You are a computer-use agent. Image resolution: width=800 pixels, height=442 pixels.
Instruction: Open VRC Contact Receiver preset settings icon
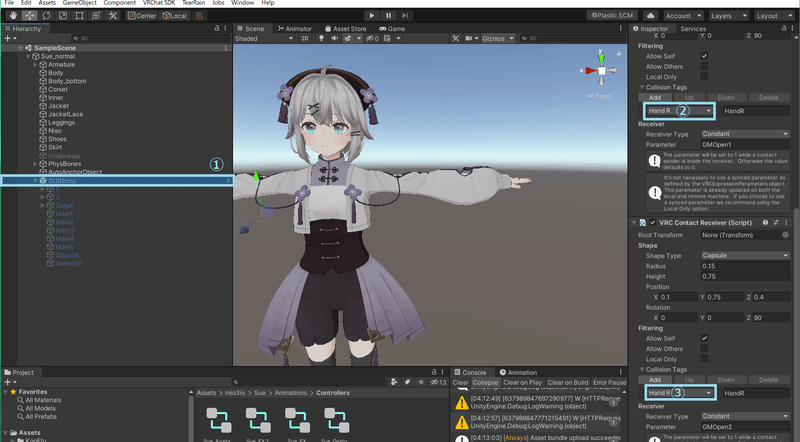[x=776, y=223]
